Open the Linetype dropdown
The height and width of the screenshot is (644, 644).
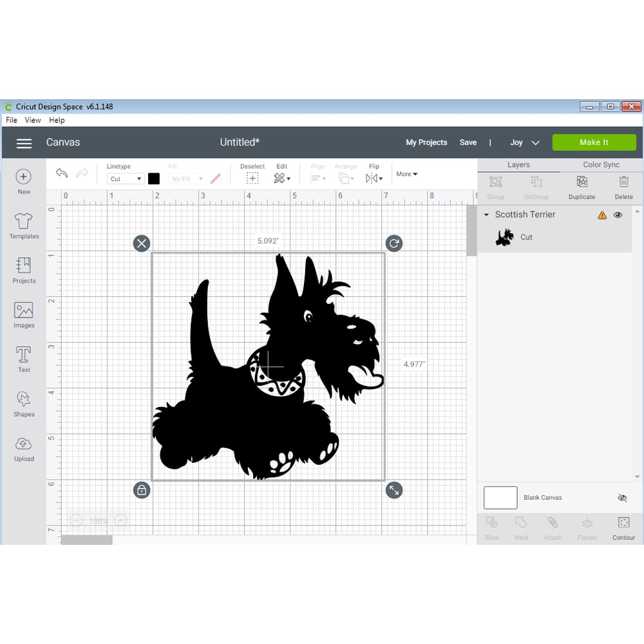pyautogui.click(x=125, y=178)
